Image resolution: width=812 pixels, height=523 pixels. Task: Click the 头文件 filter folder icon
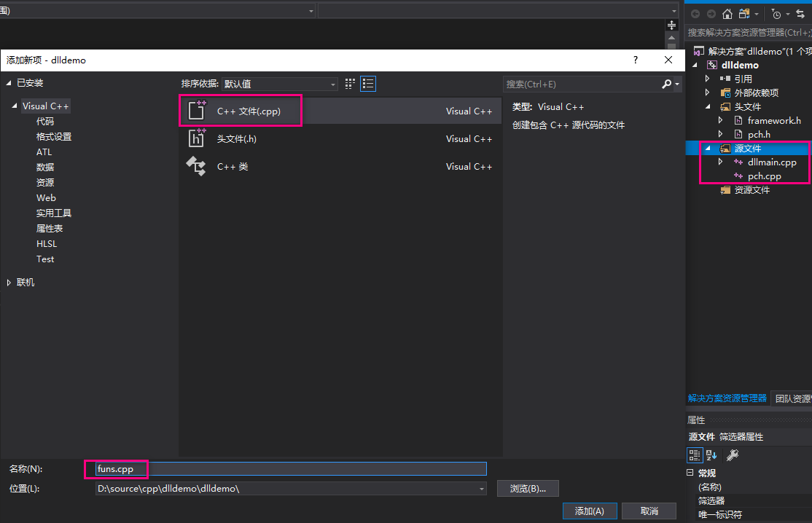click(x=725, y=106)
